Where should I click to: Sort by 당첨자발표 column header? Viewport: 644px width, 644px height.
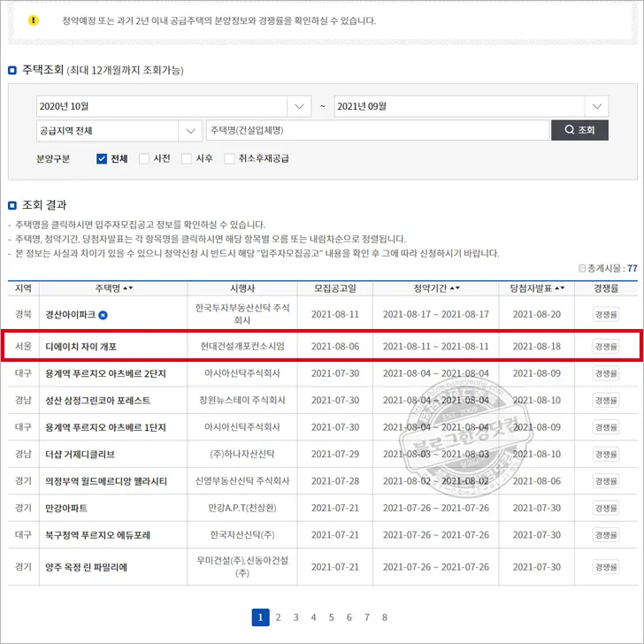click(537, 288)
